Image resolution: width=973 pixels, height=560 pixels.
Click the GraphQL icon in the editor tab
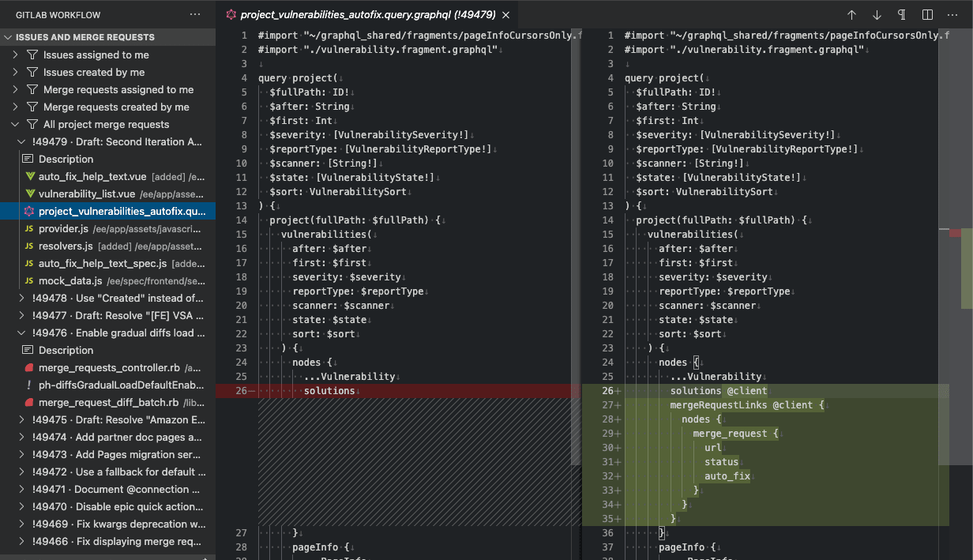(230, 14)
